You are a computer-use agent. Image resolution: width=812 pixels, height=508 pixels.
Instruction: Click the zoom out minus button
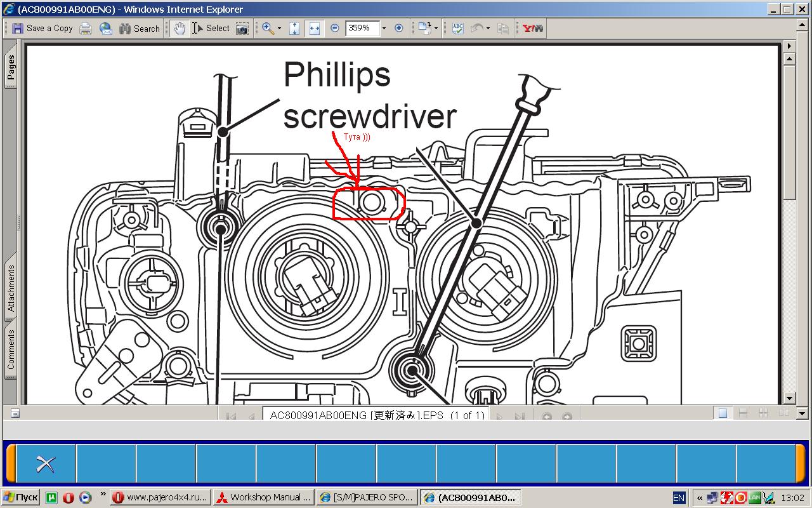(x=335, y=28)
